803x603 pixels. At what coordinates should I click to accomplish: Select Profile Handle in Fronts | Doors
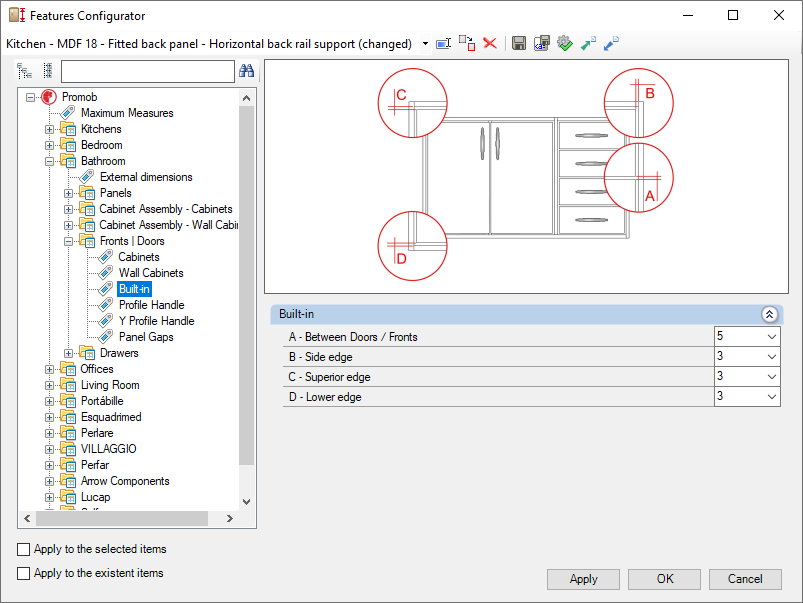click(x=152, y=305)
